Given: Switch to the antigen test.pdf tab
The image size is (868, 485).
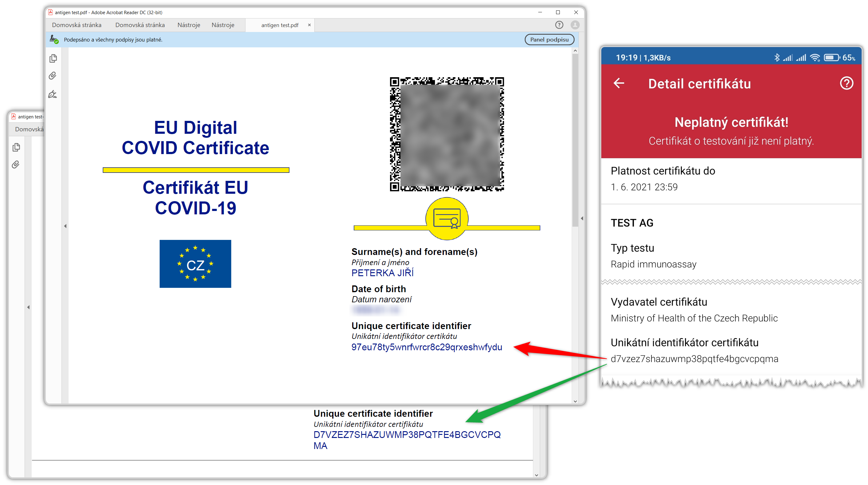Looking at the screenshot, I should tap(279, 25).
